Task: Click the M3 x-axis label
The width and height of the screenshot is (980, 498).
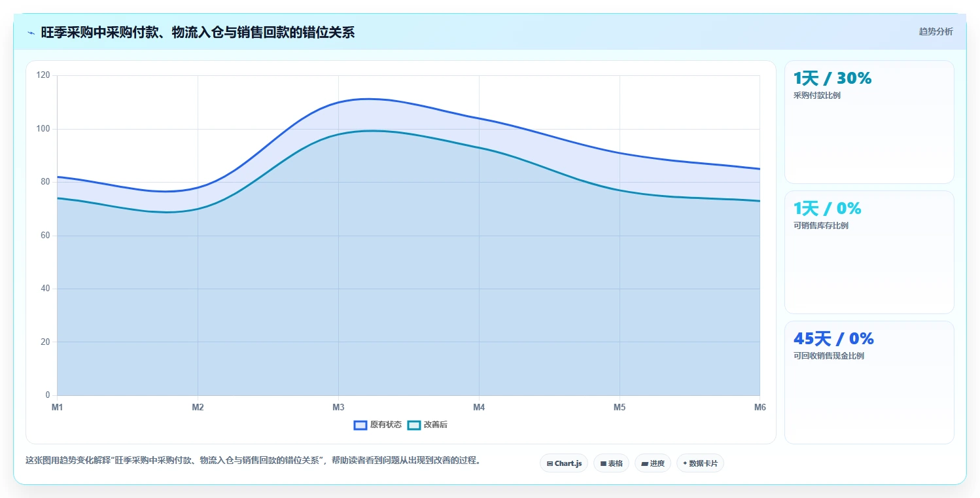Action: [338, 408]
